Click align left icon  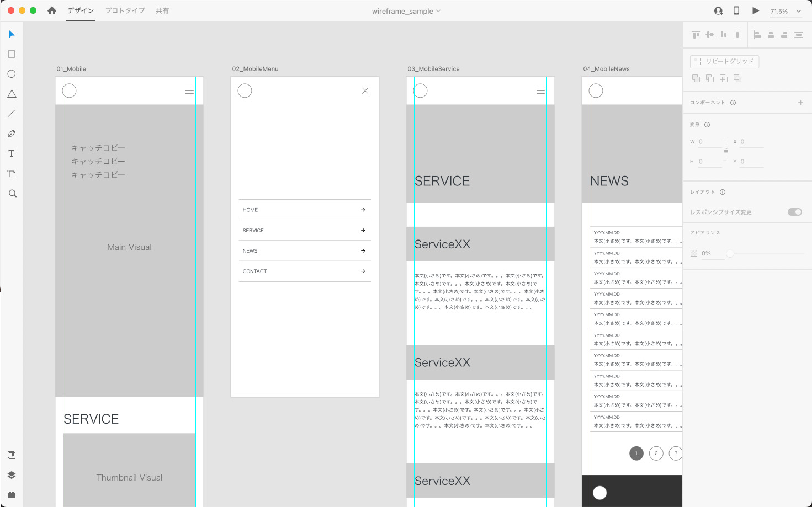(x=757, y=35)
